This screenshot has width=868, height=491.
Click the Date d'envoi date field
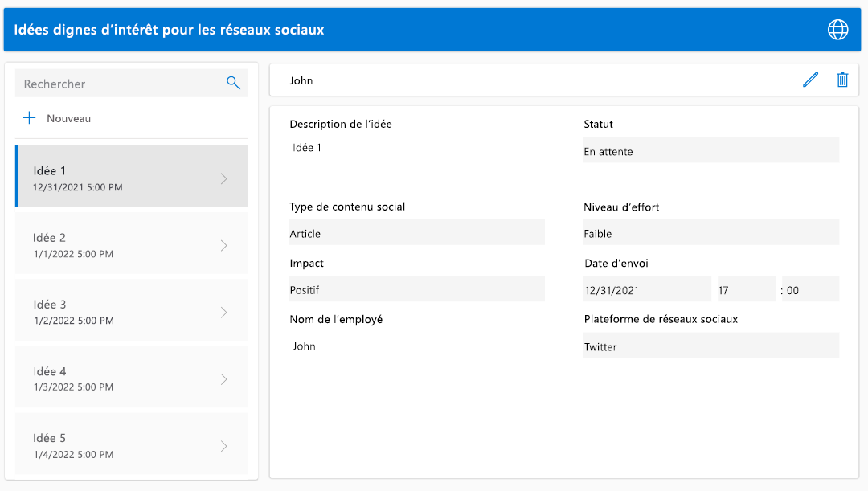647,290
